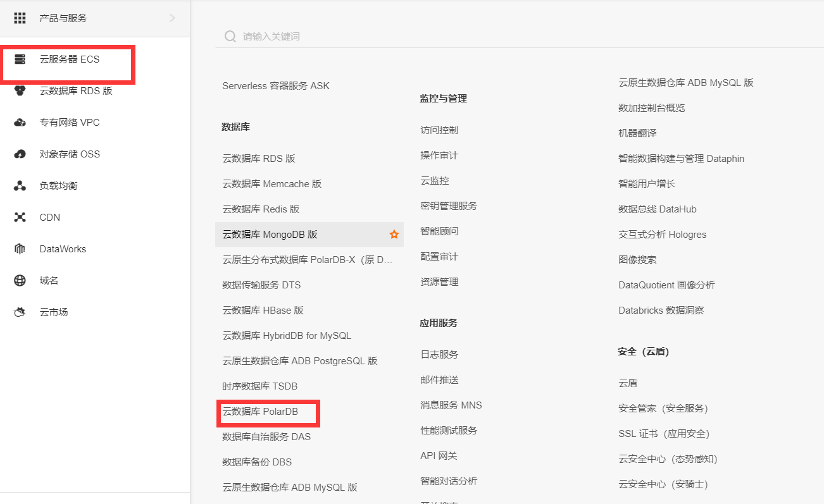Open 数据库自治服务 DAS
This screenshot has height=504, width=824.
[x=266, y=437]
